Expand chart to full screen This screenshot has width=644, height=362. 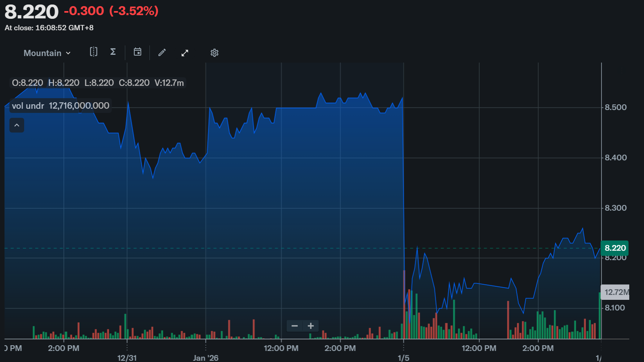point(185,53)
